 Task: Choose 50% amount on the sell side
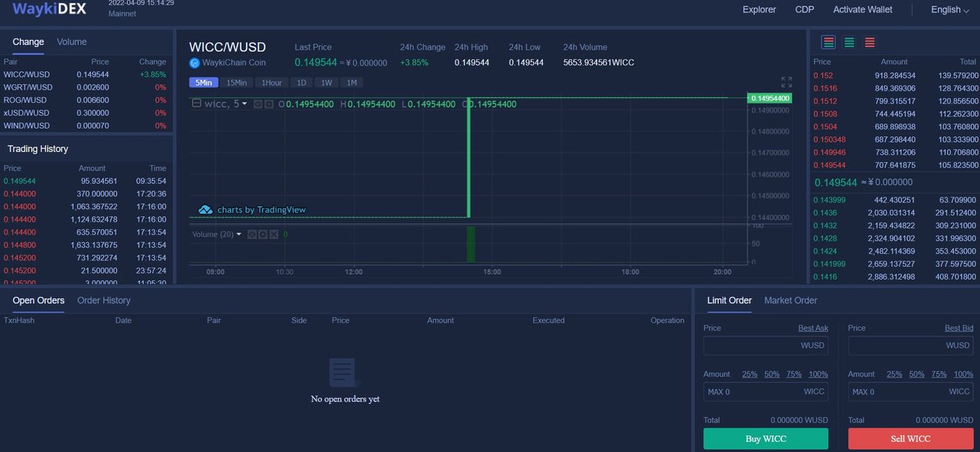click(916, 374)
